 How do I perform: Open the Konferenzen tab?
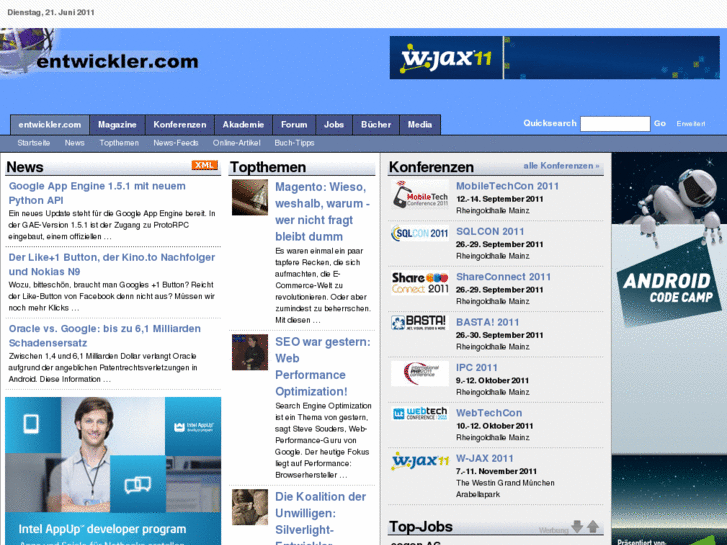click(180, 125)
